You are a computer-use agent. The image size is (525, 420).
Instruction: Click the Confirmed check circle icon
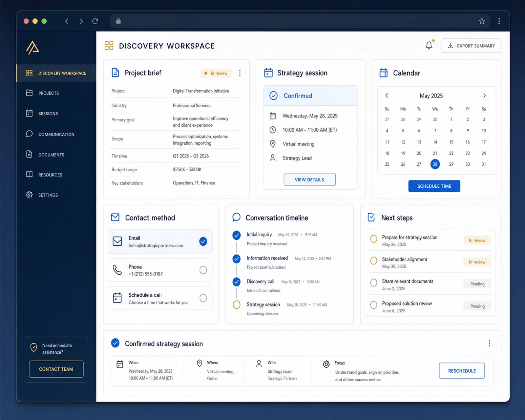(x=273, y=95)
